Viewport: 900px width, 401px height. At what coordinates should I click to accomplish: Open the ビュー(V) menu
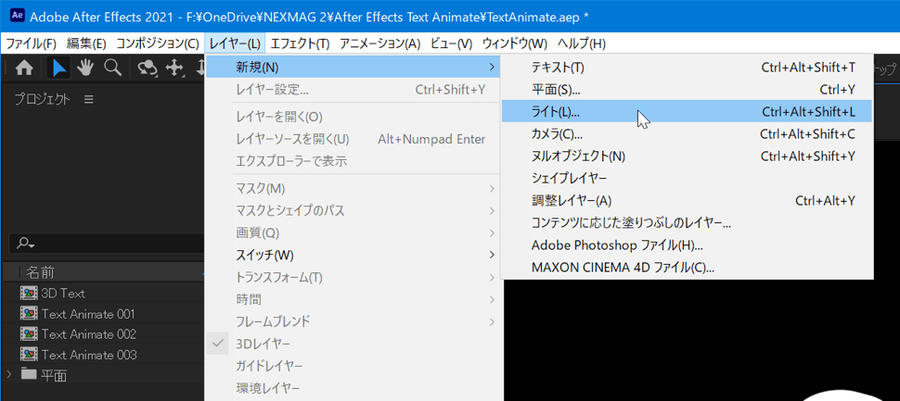pyautogui.click(x=451, y=44)
